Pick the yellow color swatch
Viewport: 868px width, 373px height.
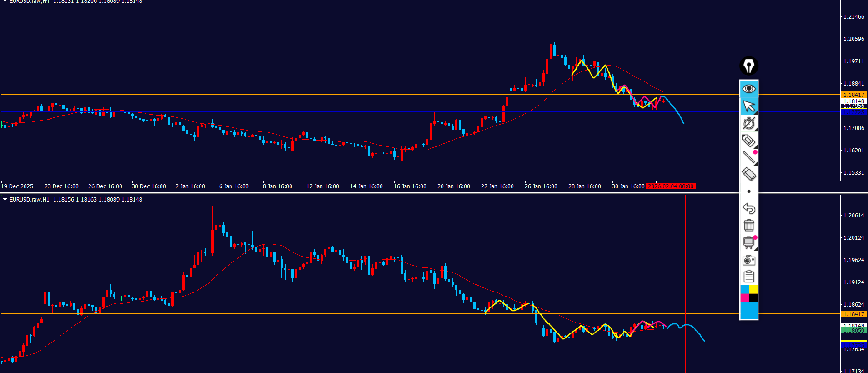tap(753, 290)
